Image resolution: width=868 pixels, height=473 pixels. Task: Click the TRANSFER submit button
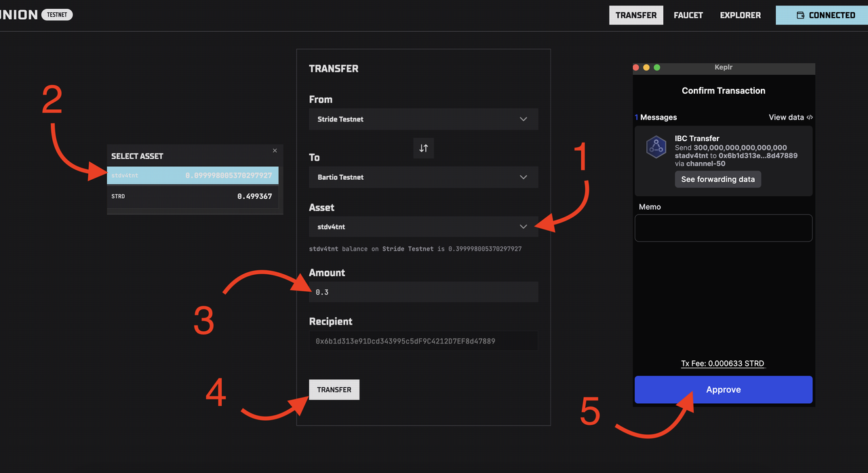click(334, 390)
